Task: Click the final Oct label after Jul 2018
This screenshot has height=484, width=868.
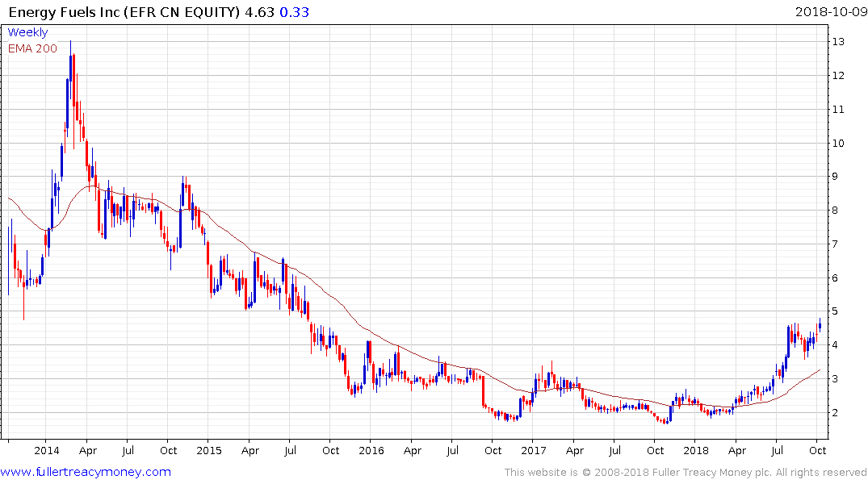Action: [x=818, y=450]
